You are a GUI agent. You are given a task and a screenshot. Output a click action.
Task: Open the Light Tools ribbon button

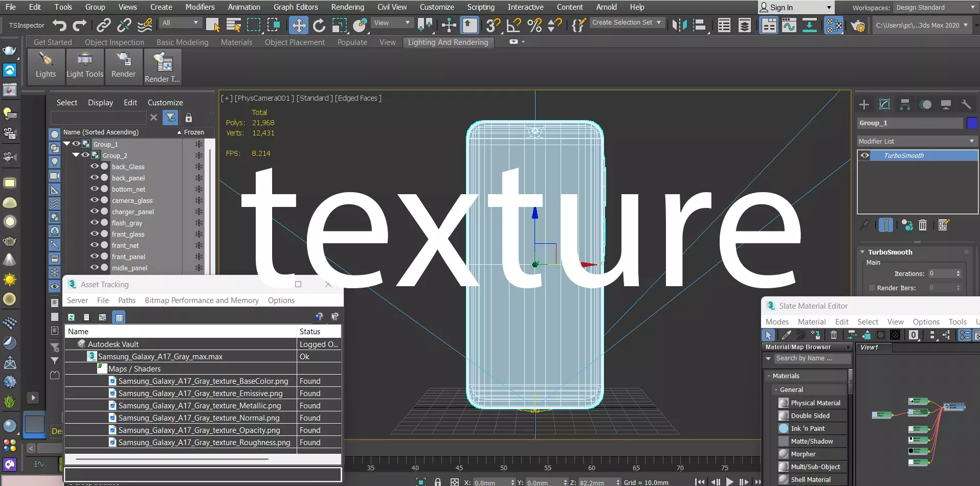click(85, 66)
